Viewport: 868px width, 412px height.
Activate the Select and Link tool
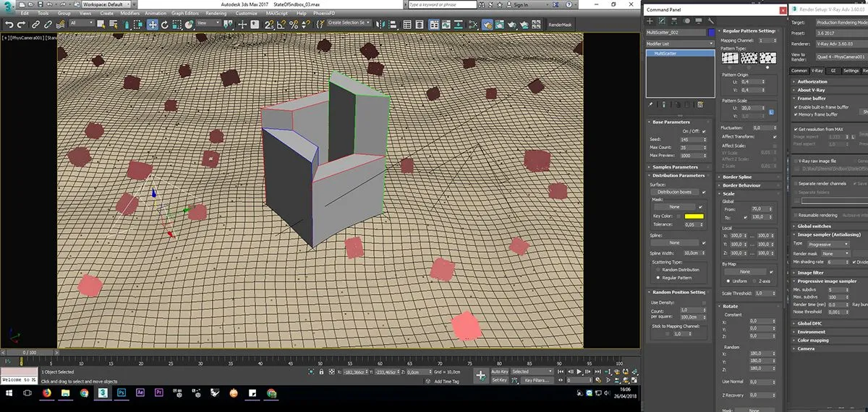[36, 24]
